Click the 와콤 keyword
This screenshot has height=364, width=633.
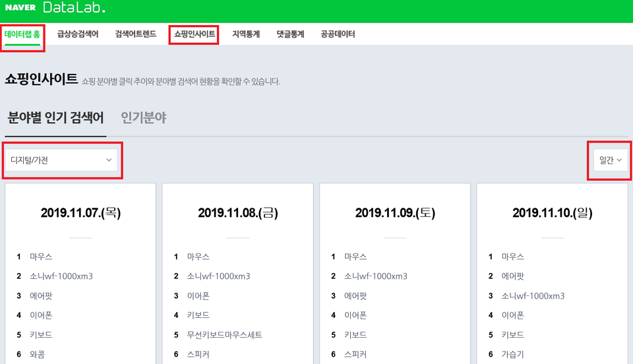(x=37, y=354)
